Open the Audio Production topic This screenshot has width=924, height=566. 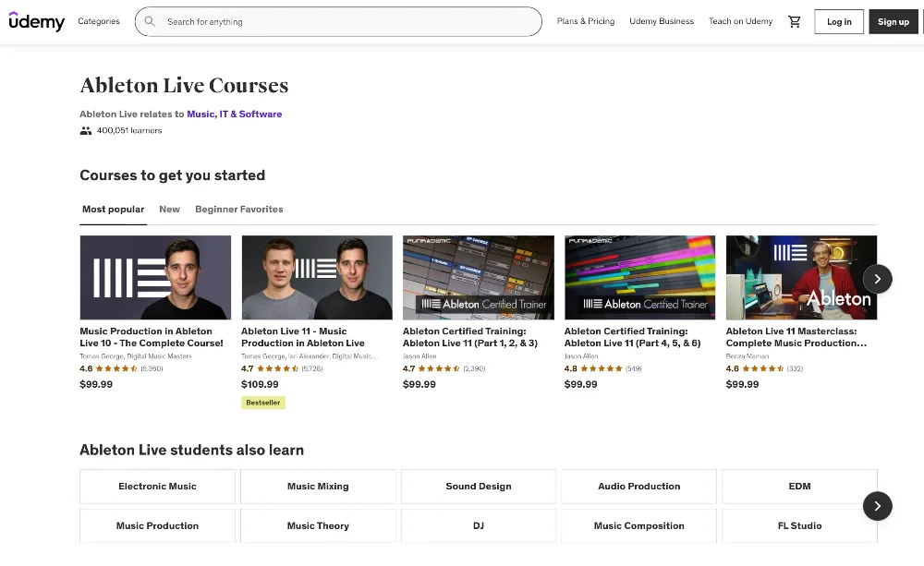pos(638,487)
